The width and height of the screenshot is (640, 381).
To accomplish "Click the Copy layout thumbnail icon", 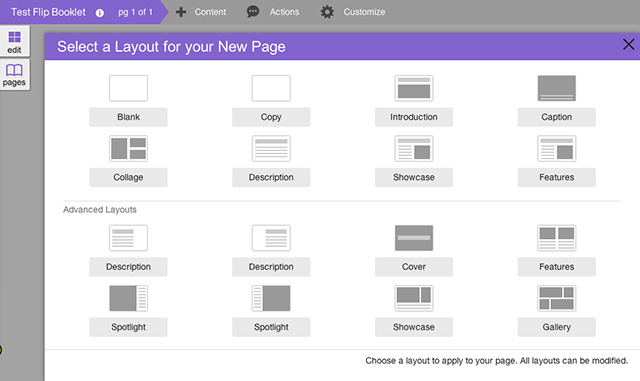I will click(x=271, y=88).
